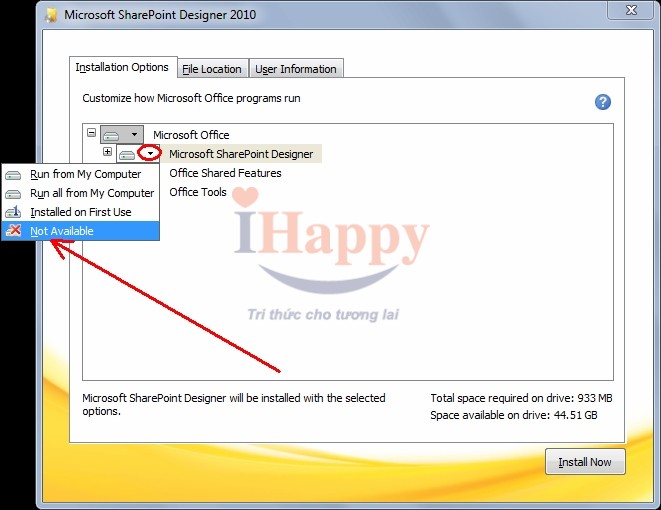Open the help question mark icon

(603, 102)
